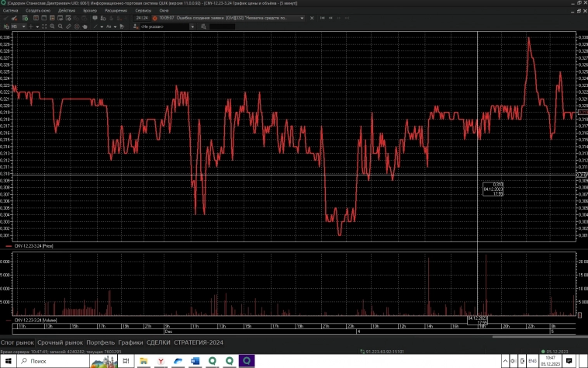Click the connection status icon in the status bar
588x368 pixels.
[364, 351]
